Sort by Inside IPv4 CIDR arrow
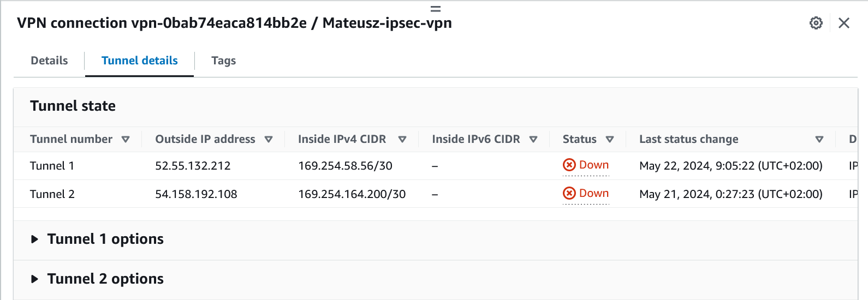The image size is (868, 300). tap(402, 140)
